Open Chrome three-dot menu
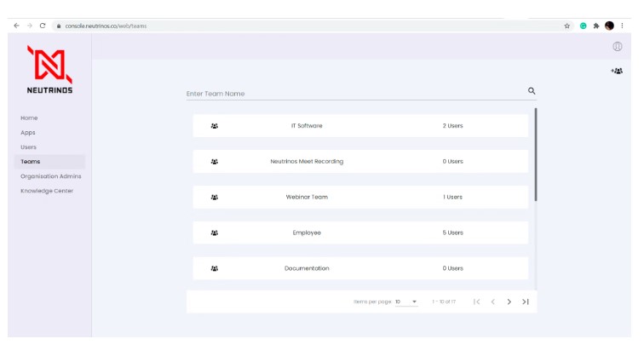This screenshot has height=356, width=644. [x=623, y=26]
